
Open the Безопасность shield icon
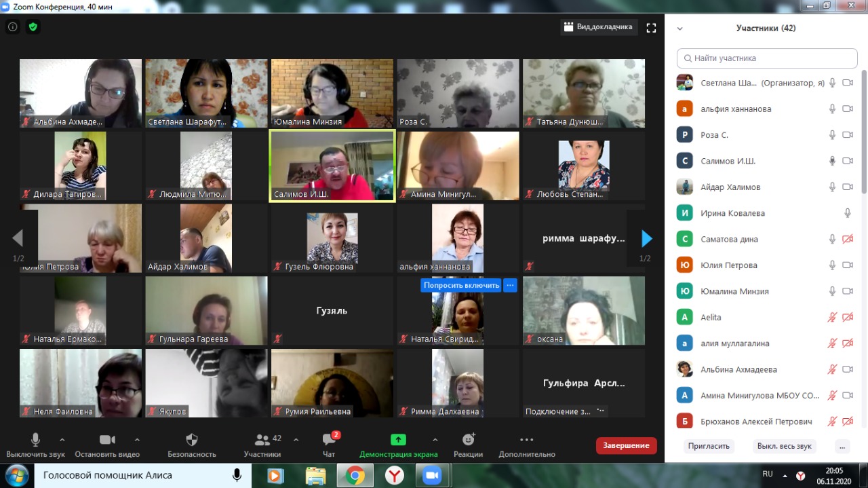192,440
